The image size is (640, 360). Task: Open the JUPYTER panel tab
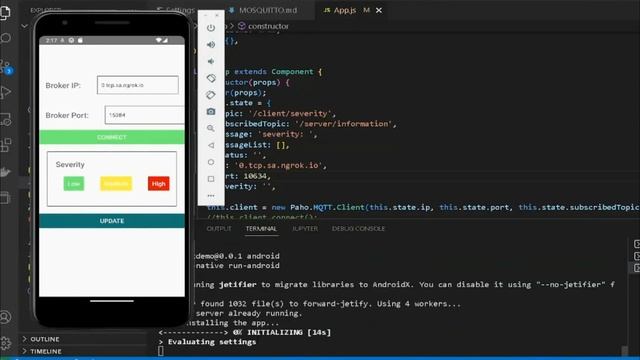tap(305, 229)
